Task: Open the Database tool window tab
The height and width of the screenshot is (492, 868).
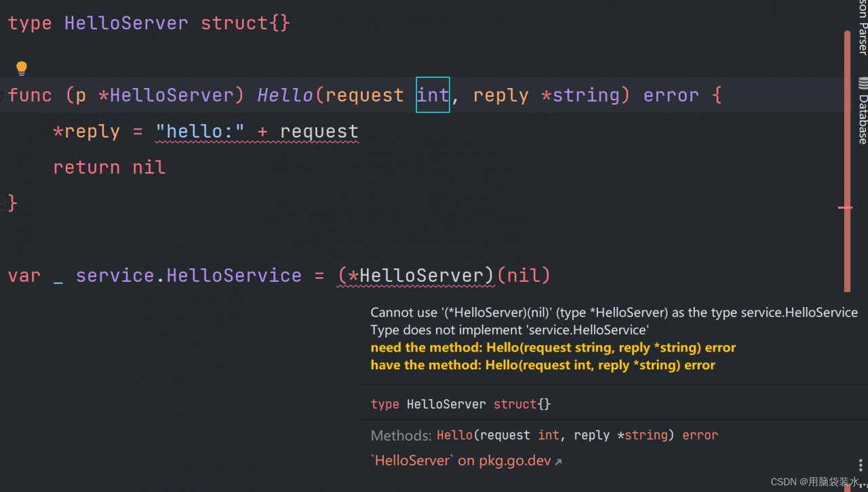Action: (x=863, y=110)
